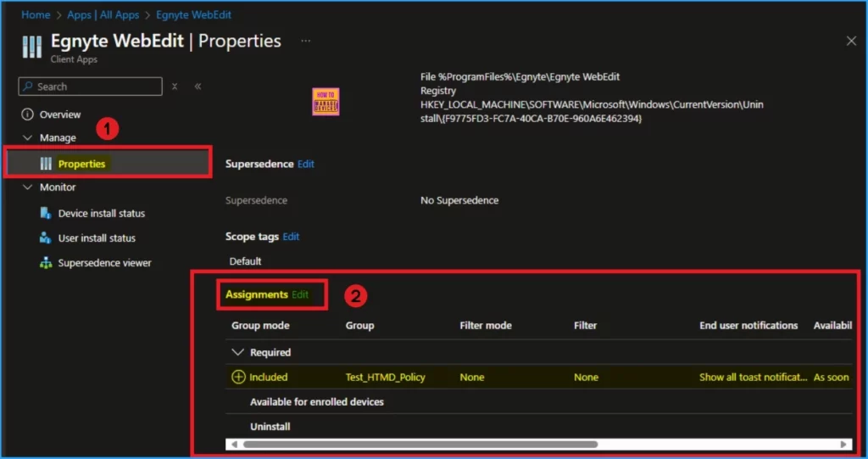Focus the sidebar Search field
The image size is (868, 459).
(90, 87)
